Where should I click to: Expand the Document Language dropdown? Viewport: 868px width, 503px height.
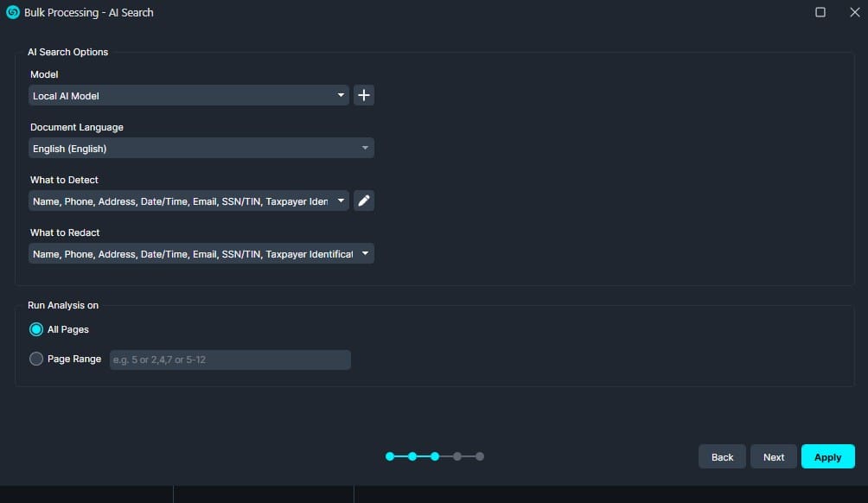click(201, 149)
